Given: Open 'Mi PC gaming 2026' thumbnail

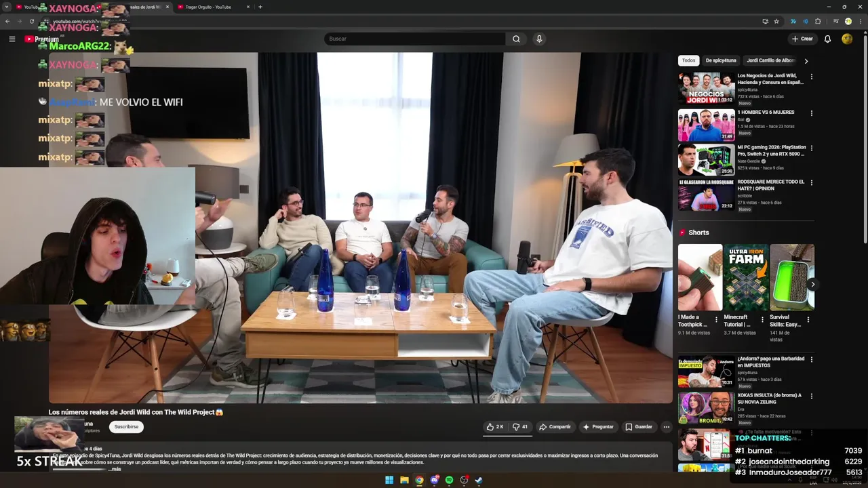Looking at the screenshot, I should (x=707, y=160).
